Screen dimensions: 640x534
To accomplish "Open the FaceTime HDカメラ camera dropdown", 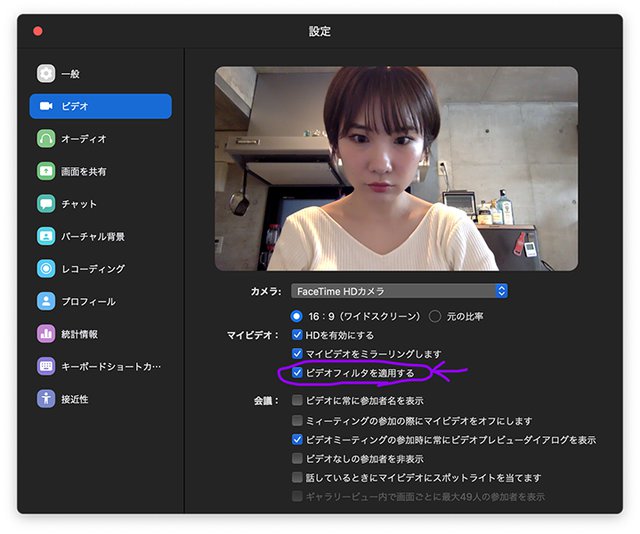I will [x=400, y=291].
